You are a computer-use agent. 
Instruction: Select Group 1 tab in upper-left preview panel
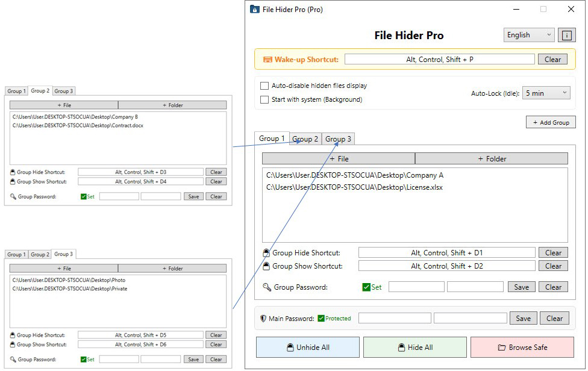16,91
